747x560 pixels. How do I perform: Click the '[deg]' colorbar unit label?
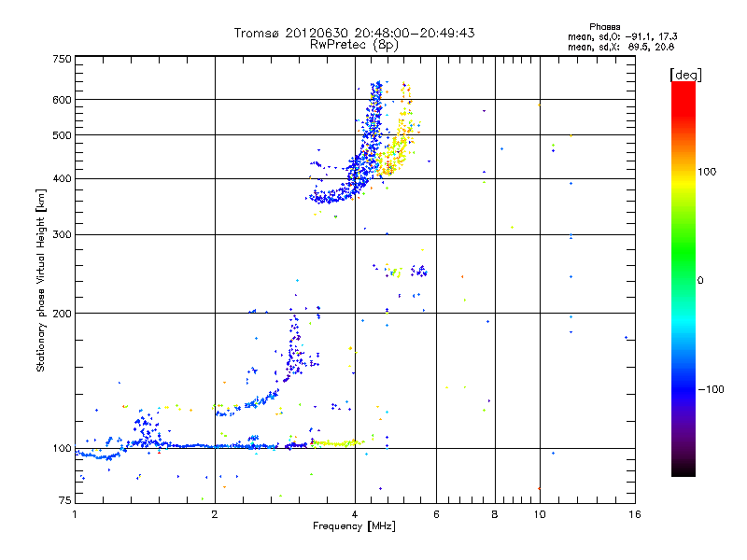click(x=685, y=75)
